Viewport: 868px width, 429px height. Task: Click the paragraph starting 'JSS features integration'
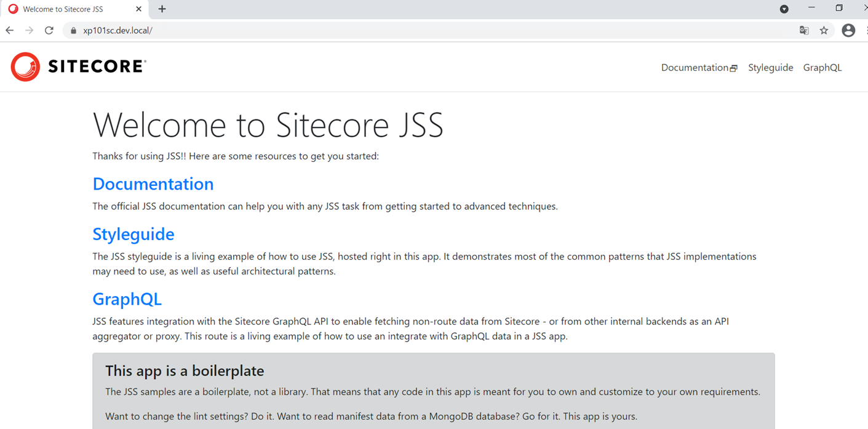pos(410,329)
